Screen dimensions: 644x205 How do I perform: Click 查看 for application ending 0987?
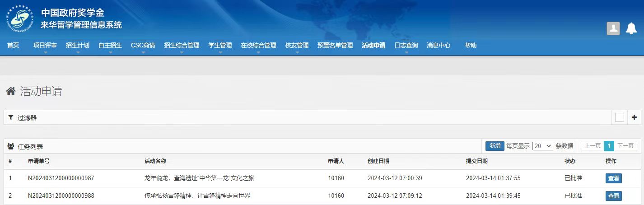pos(613,178)
